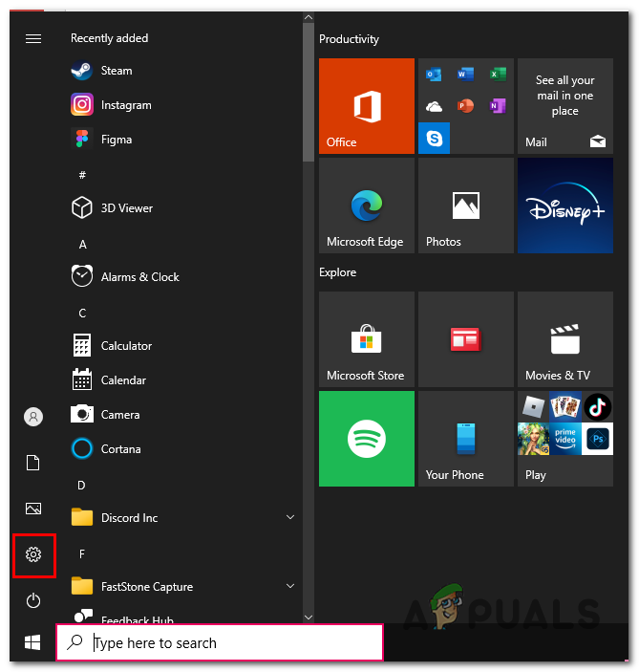
Task: Click the 'Type here to search' box
Action: point(220,642)
